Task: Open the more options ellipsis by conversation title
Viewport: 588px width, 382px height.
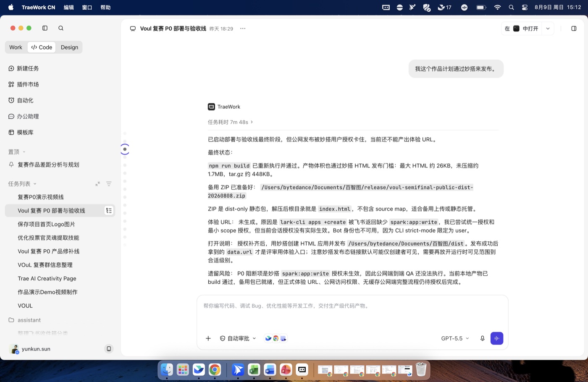Action: [243, 29]
